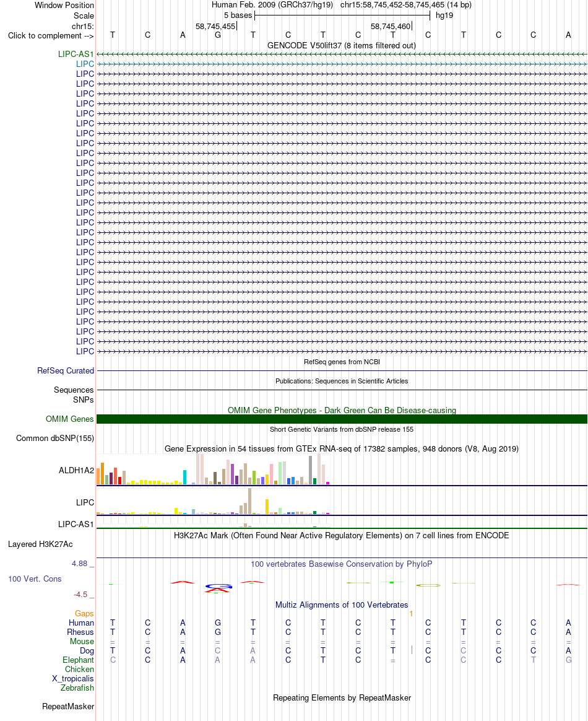The width and height of the screenshot is (588, 721).
Task: Click the 'Sequences SNPs' track label
Action: 74,395
